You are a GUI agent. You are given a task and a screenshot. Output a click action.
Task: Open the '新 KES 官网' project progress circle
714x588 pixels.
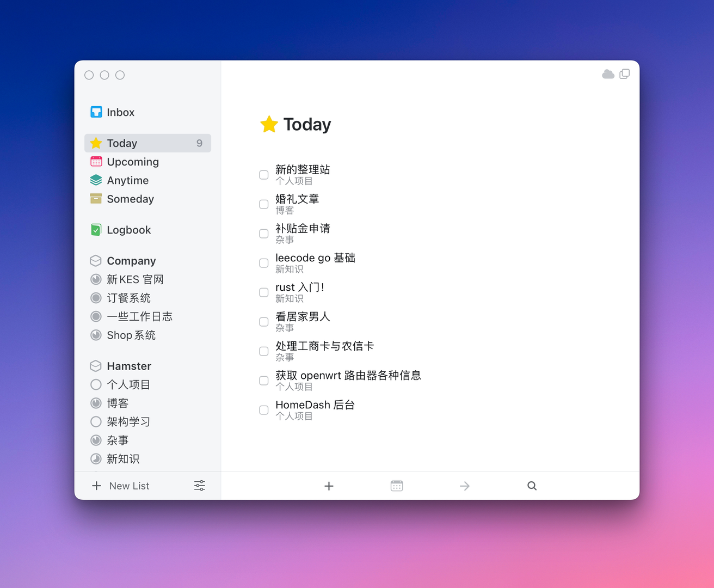96,279
